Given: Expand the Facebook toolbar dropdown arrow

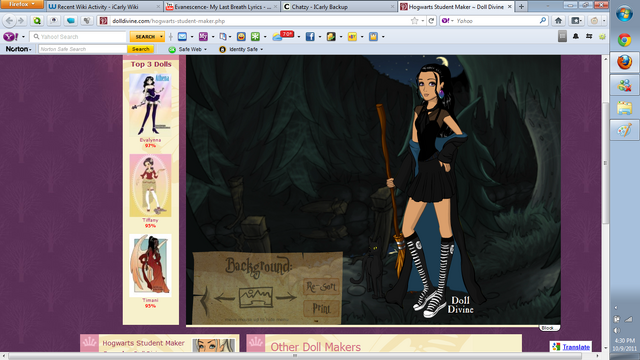Looking at the screenshot, I should pos(320,37).
